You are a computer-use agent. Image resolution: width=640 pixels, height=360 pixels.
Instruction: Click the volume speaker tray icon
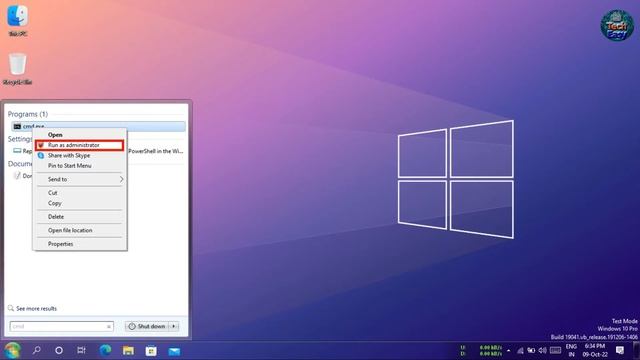[x=542, y=350]
